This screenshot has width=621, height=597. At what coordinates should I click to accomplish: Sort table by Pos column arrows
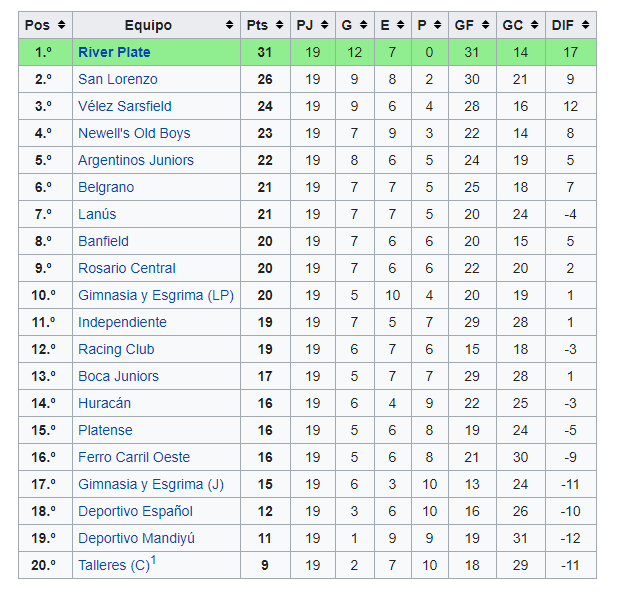pos(61,25)
